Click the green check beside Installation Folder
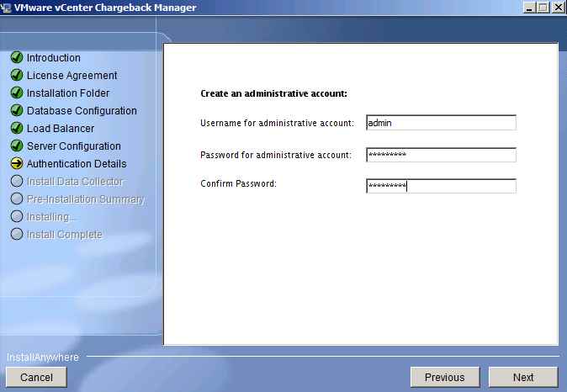 click(x=17, y=93)
